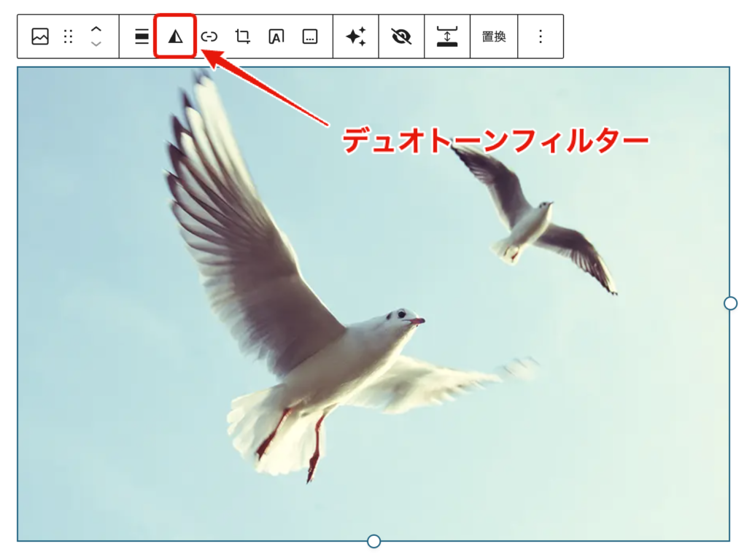747x560 pixels.
Task: Open the three-dot options menu
Action: point(541,35)
